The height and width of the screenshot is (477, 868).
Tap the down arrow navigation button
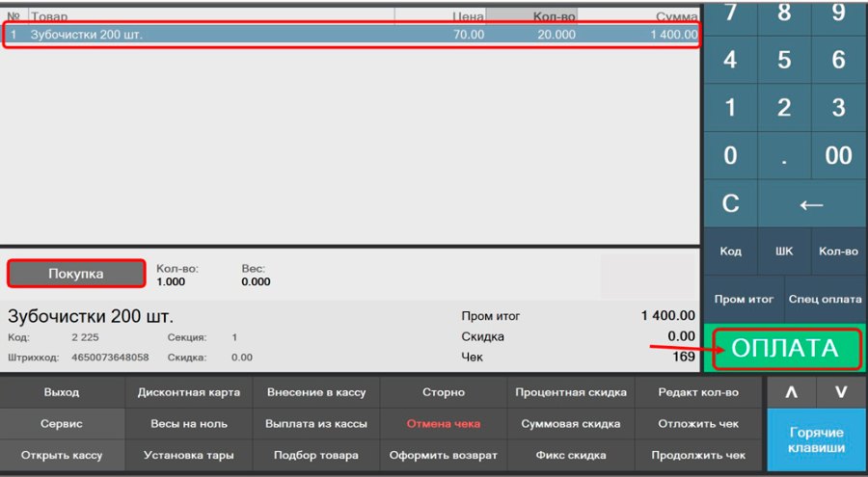(841, 392)
